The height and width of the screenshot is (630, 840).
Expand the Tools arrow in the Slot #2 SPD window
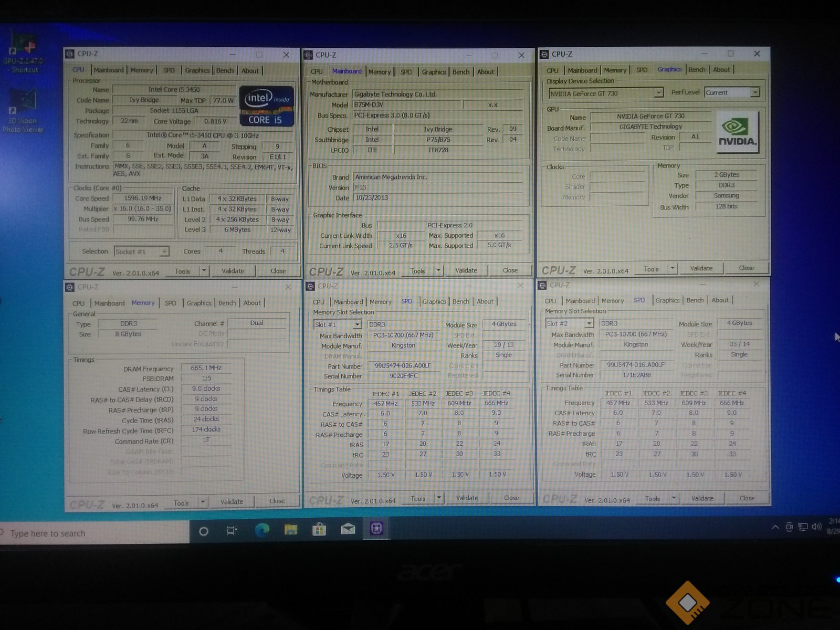click(x=674, y=497)
